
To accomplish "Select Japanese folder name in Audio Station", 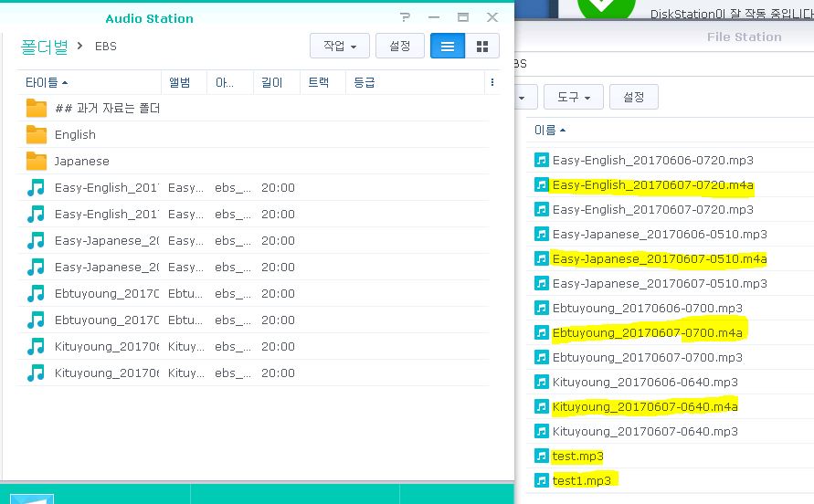I will (82, 161).
